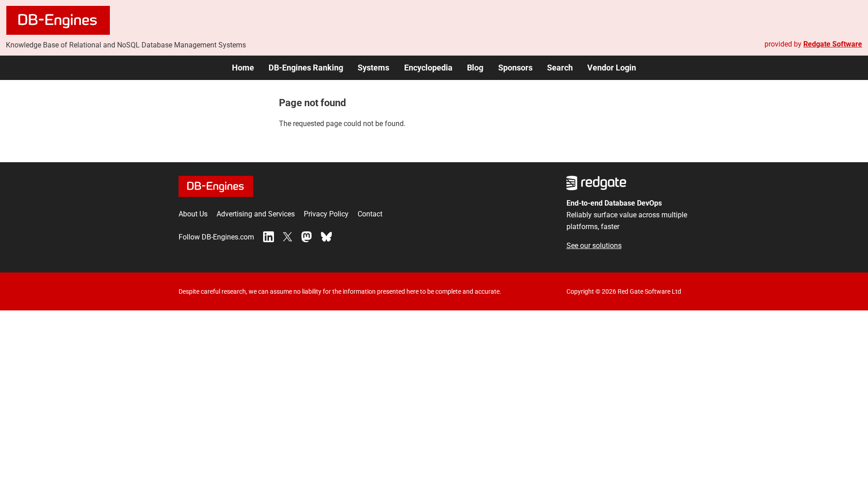The image size is (868, 488).
Task: Open the Blog page
Action: pyautogui.click(x=475, y=68)
